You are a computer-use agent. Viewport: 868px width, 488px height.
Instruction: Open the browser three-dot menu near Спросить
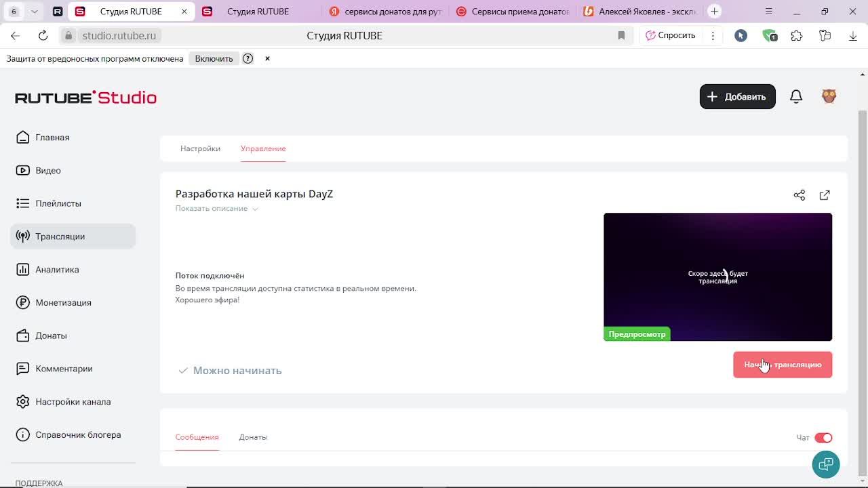coord(713,35)
